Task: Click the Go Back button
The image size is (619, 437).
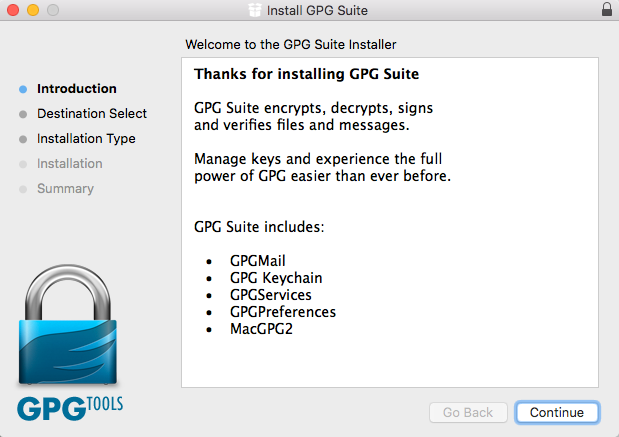Action: [468, 413]
